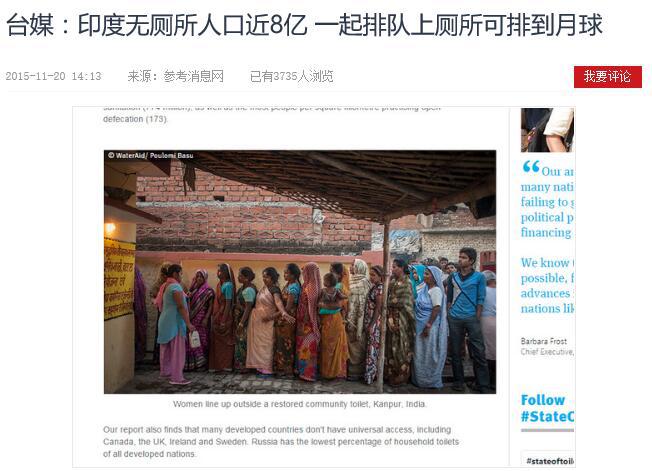Click the text 'defecation (173)' at top
Image resolution: width=652 pixels, height=471 pixels.
[135, 119]
